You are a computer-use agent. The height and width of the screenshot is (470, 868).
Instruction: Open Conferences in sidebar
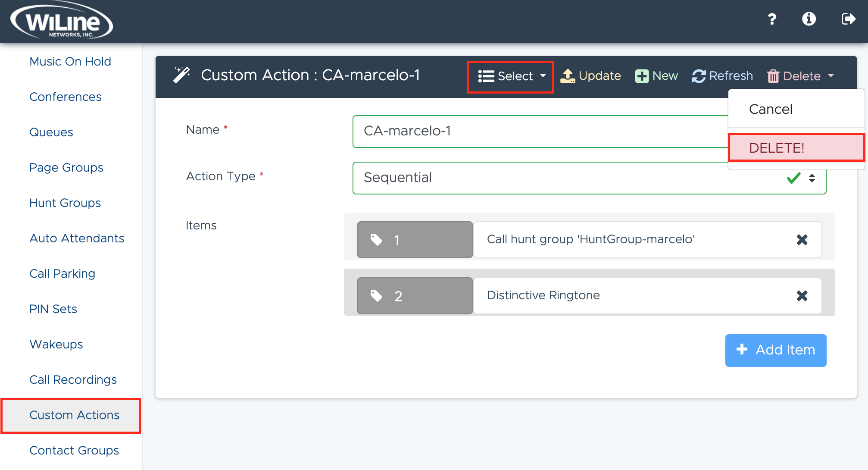66,97
